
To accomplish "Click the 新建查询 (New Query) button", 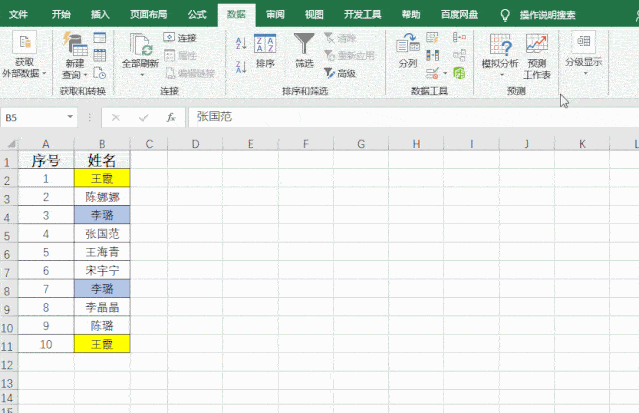I will click(75, 56).
